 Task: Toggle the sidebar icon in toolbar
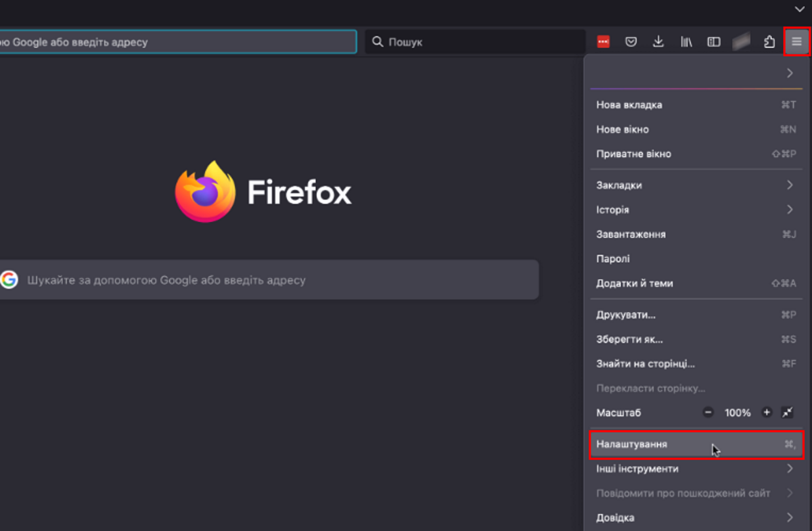click(714, 42)
